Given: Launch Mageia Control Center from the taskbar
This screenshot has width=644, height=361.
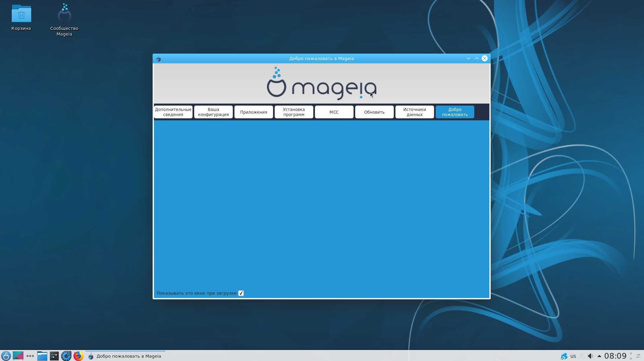Looking at the screenshot, I should [66, 356].
